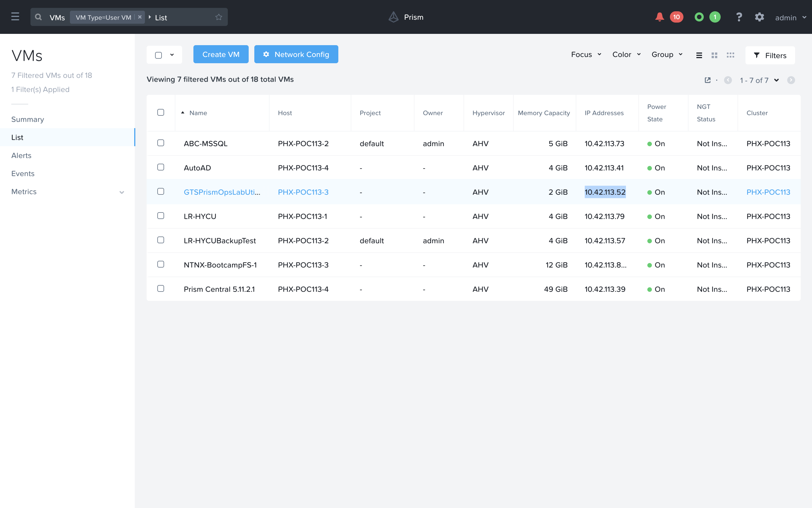Click the PHX-POC113-1 host cell

(x=302, y=216)
